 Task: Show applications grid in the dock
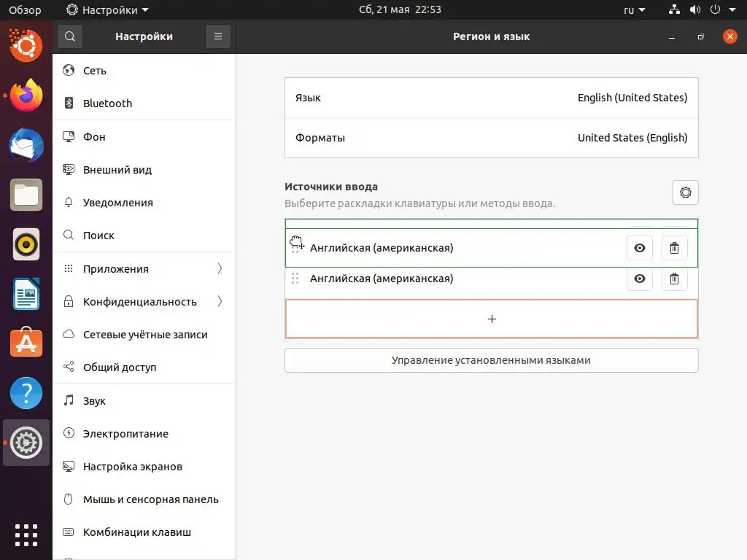26,535
